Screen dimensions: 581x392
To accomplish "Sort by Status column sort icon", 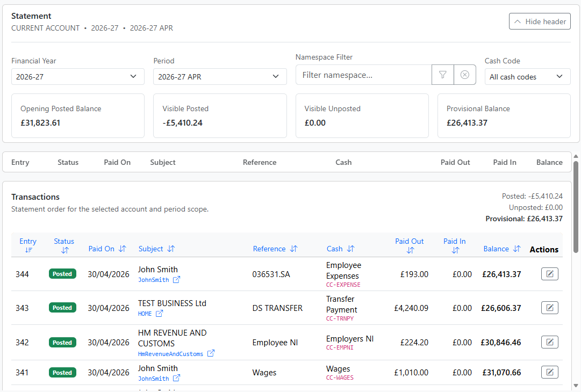I will click(65, 251).
